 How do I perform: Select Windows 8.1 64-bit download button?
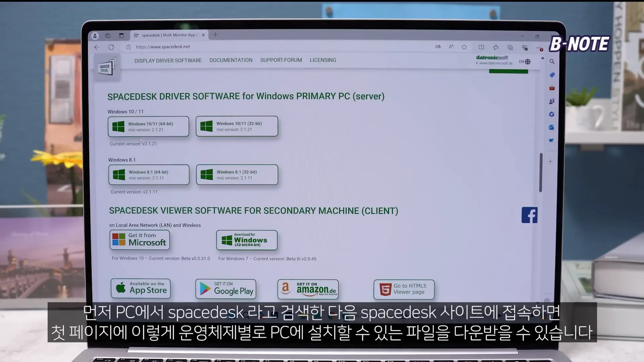tap(149, 174)
